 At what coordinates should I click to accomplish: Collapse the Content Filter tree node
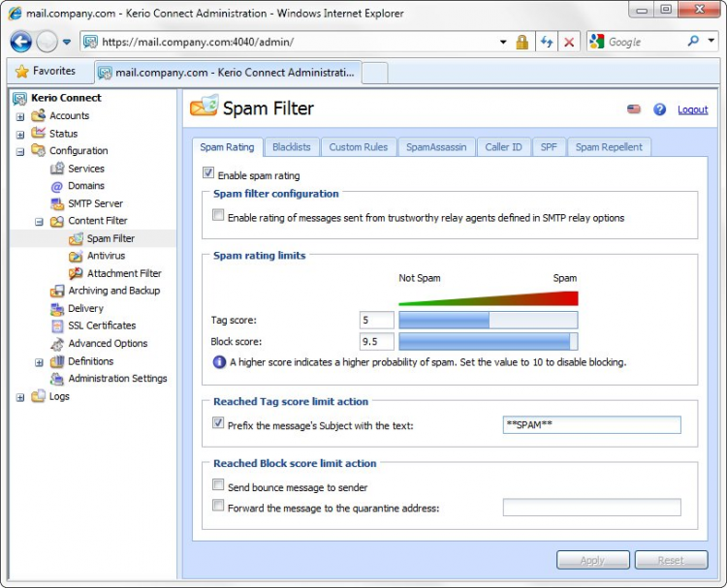pyautogui.click(x=40, y=222)
